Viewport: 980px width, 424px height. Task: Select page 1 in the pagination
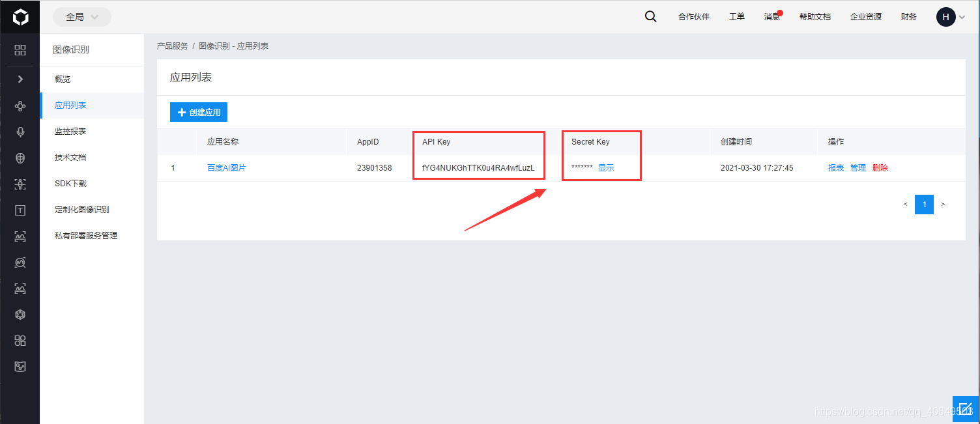pyautogui.click(x=924, y=205)
